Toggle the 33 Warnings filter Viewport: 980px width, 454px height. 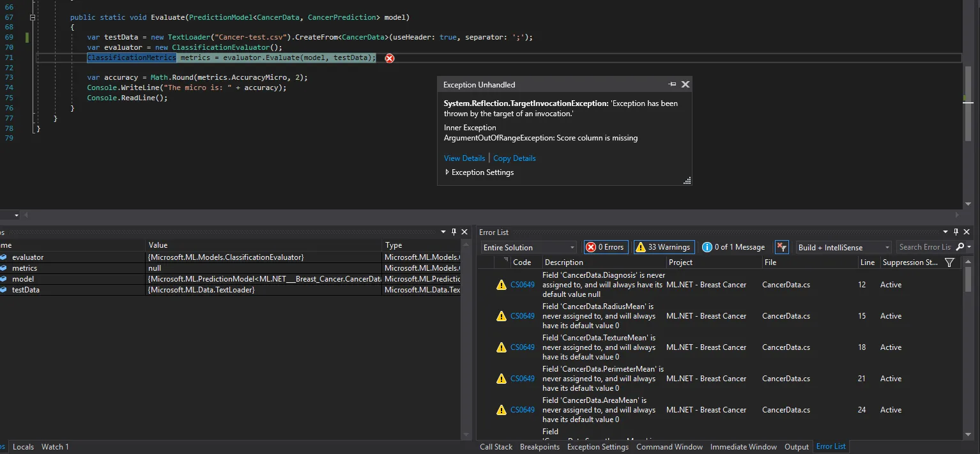click(x=664, y=247)
